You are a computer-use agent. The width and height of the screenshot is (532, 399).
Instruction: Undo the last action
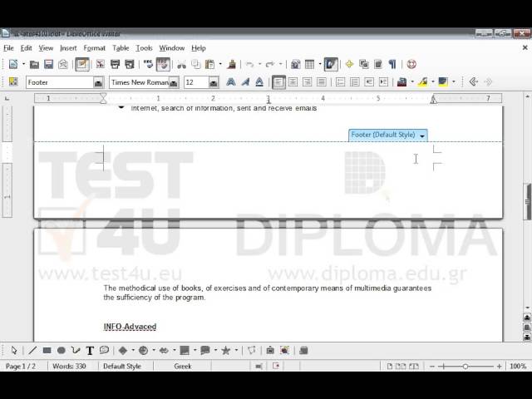point(250,64)
